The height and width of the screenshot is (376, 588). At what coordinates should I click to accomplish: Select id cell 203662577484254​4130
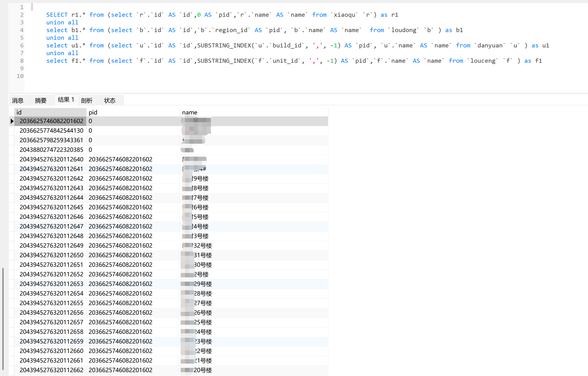[x=51, y=131]
